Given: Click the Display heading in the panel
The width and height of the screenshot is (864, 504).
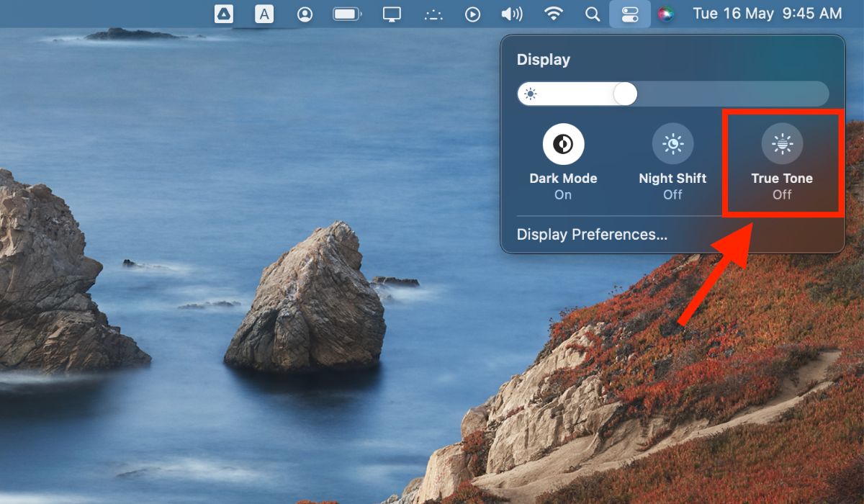Looking at the screenshot, I should (x=543, y=60).
